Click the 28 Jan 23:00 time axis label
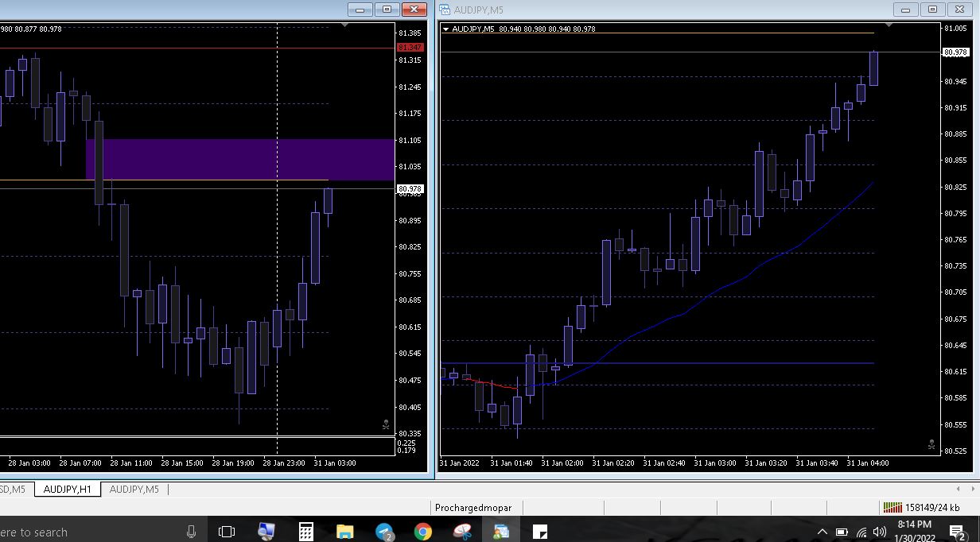The height and width of the screenshot is (542, 980). point(284,463)
